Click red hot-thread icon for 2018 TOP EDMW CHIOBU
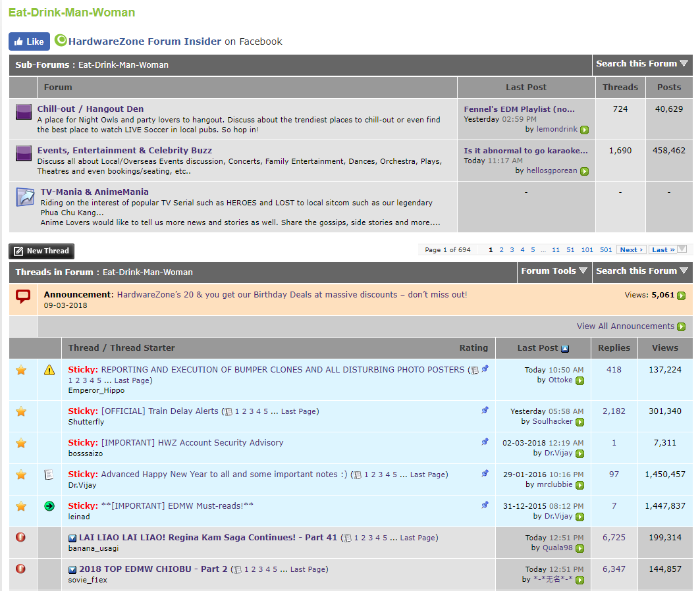Screen dimensions: 700x591 click(x=20, y=569)
